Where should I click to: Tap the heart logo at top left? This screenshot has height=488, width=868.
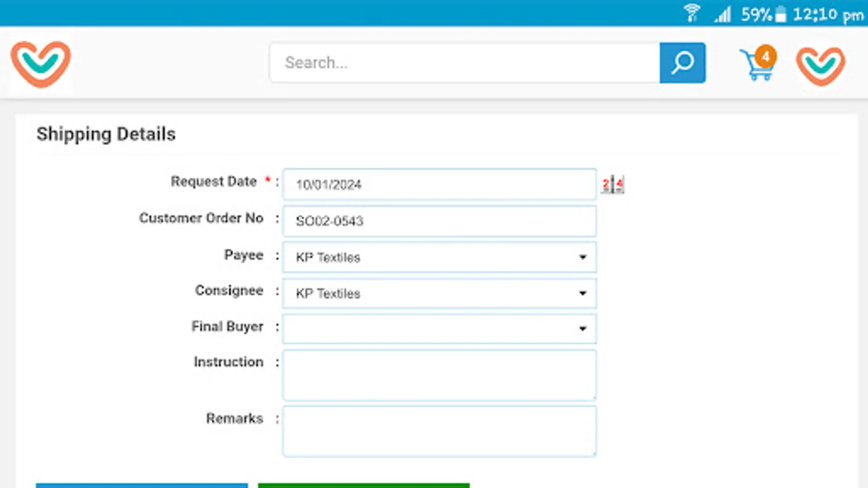41,64
